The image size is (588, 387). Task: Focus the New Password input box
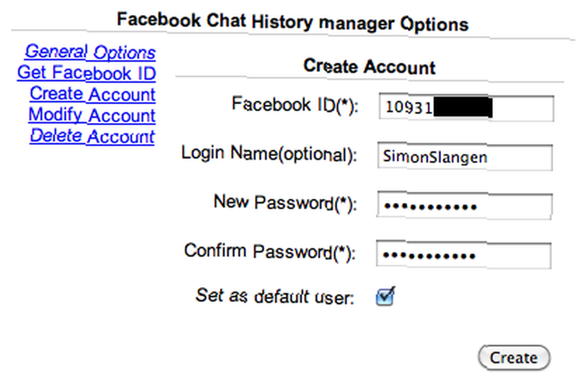[465, 205]
